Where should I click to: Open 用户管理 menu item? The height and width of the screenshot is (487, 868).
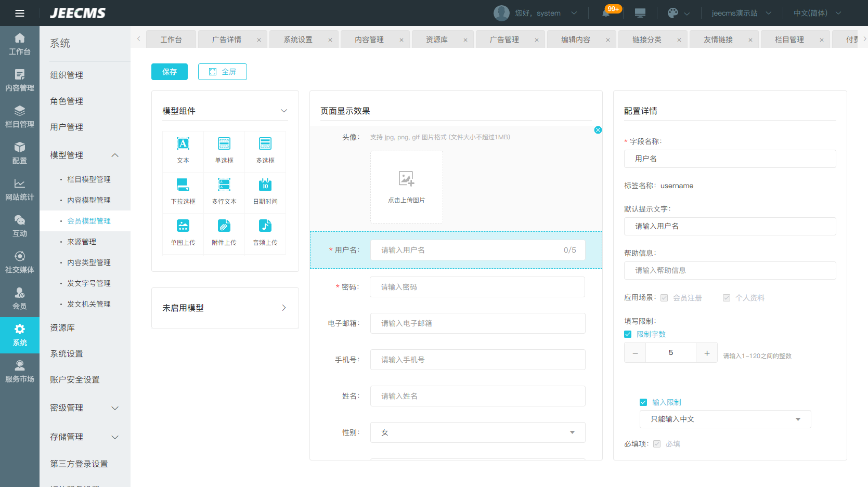67,127
